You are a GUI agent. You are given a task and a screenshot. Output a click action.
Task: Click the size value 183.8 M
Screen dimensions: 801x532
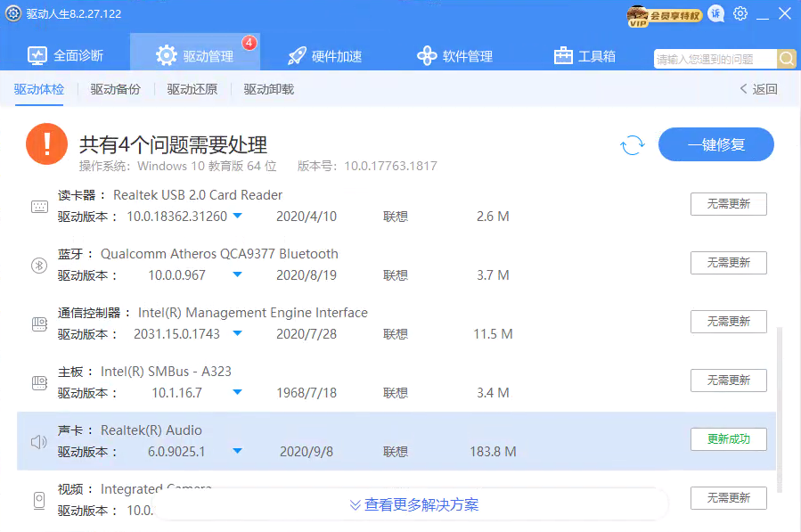493,452
